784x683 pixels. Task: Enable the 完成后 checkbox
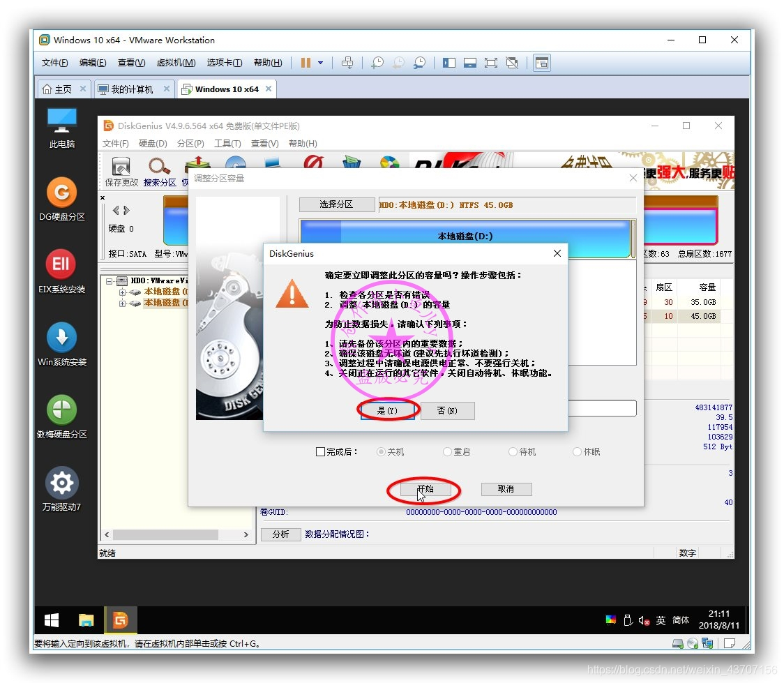[x=320, y=452]
